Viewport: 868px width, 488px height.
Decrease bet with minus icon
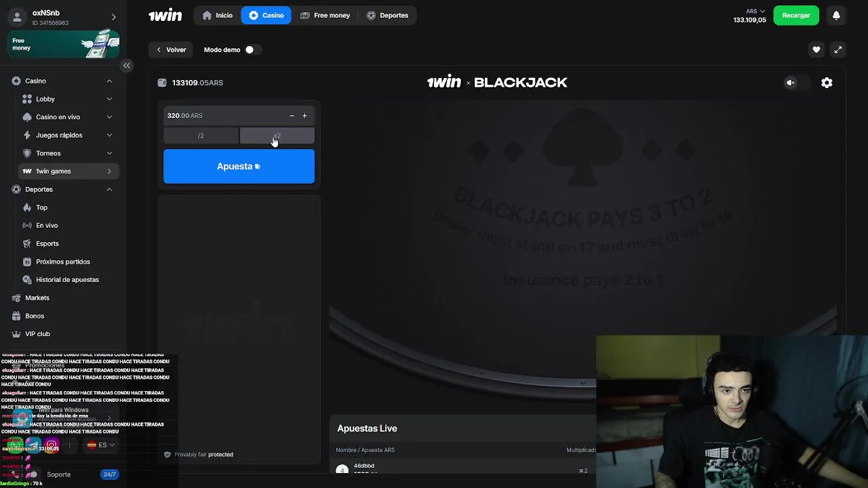pyautogui.click(x=292, y=116)
